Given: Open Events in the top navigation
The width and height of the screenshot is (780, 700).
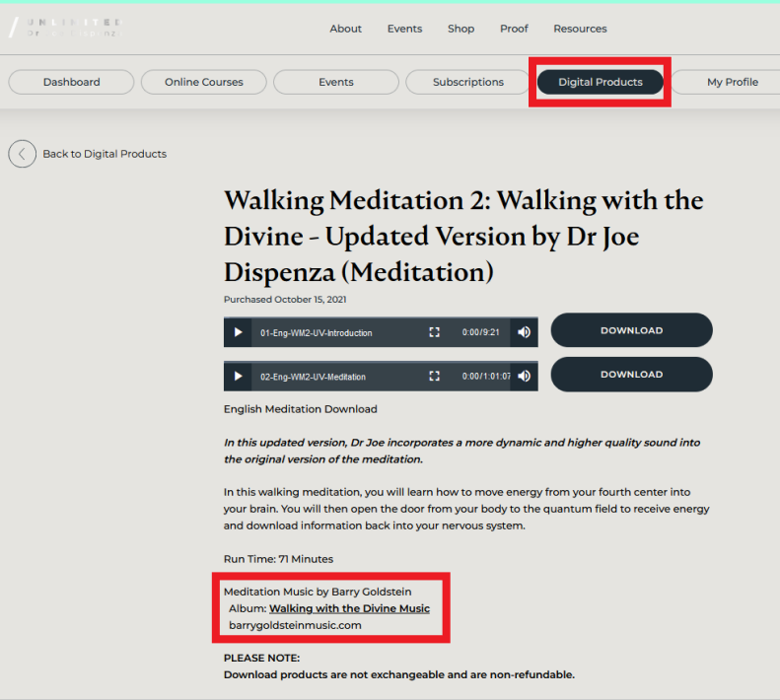Looking at the screenshot, I should pyautogui.click(x=404, y=29).
